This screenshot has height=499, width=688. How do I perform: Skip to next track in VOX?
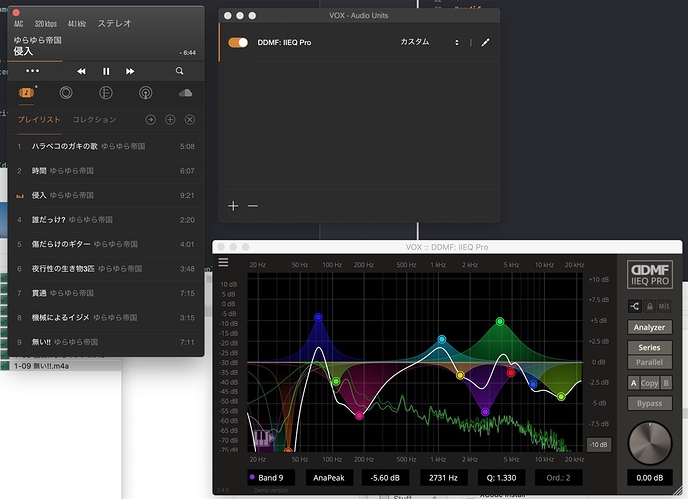pos(130,71)
